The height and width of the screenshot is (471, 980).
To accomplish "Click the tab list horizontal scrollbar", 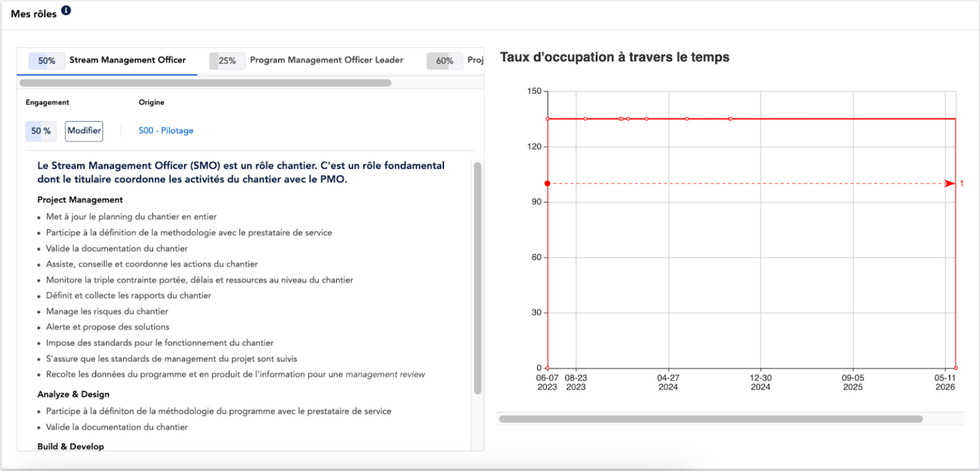I will click(204, 82).
